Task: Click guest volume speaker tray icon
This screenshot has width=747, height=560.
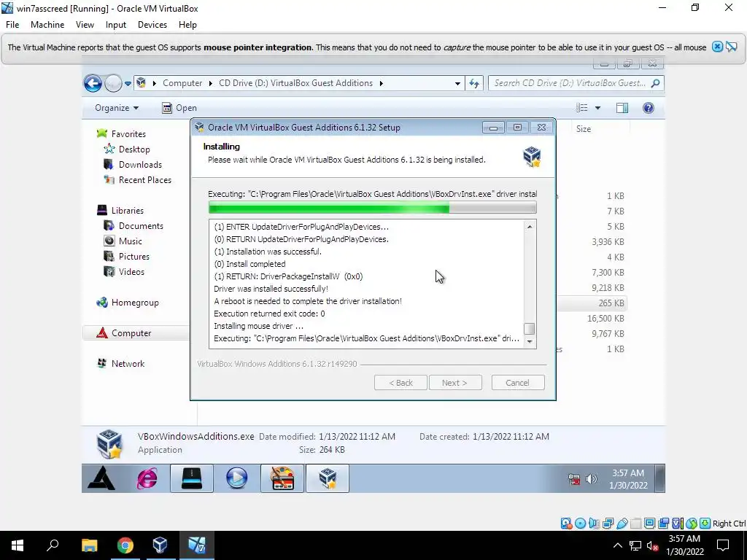Action: point(591,479)
